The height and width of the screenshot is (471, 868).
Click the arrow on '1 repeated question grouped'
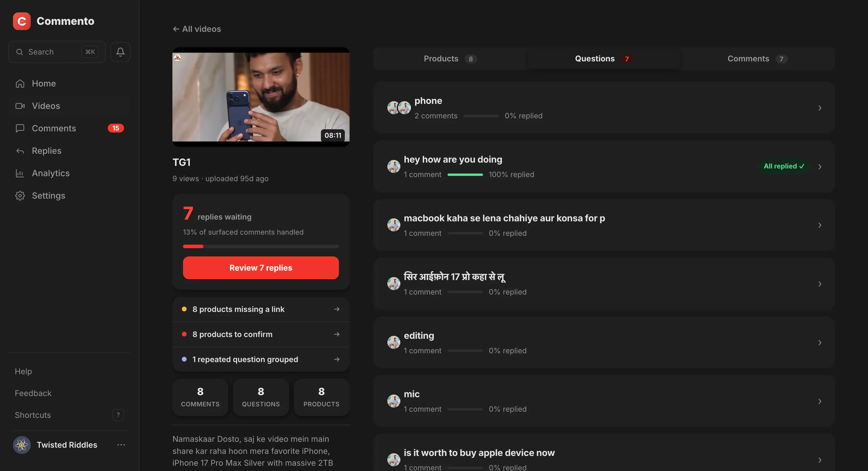pyautogui.click(x=337, y=359)
